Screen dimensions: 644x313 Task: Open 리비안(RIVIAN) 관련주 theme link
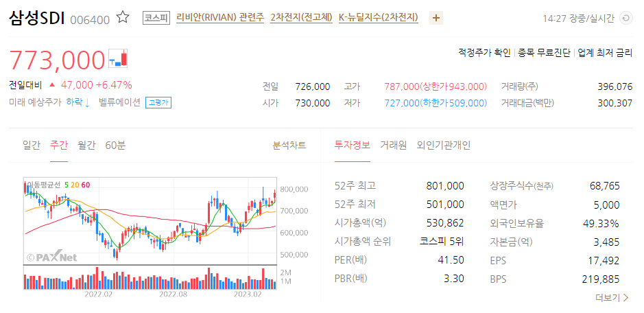point(220,18)
